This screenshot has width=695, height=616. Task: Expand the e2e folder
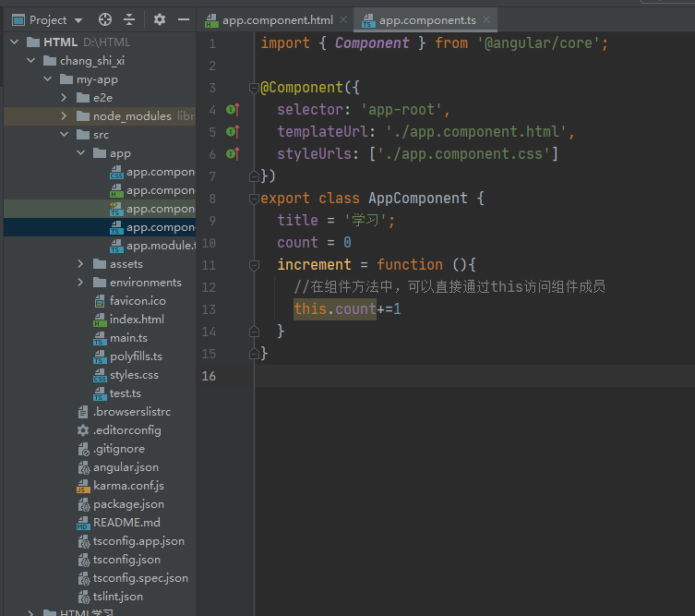(64, 98)
